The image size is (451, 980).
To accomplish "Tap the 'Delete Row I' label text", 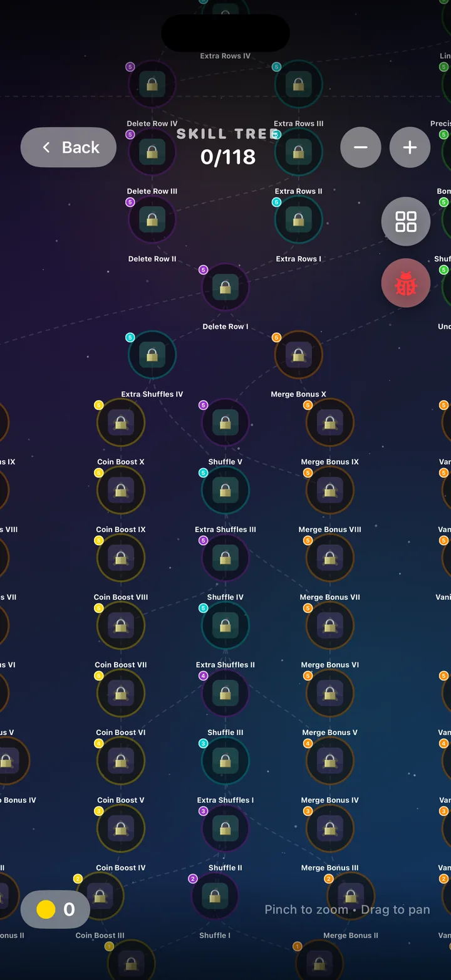I will tap(225, 326).
